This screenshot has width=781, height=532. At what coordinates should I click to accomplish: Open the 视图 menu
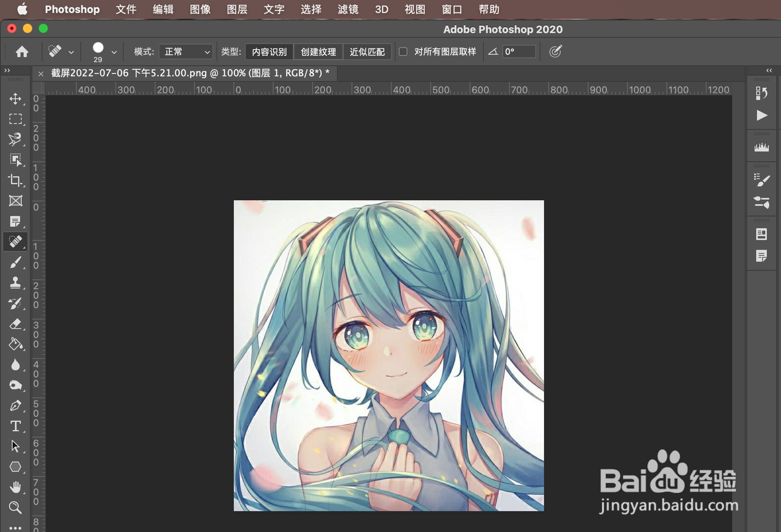(x=415, y=9)
